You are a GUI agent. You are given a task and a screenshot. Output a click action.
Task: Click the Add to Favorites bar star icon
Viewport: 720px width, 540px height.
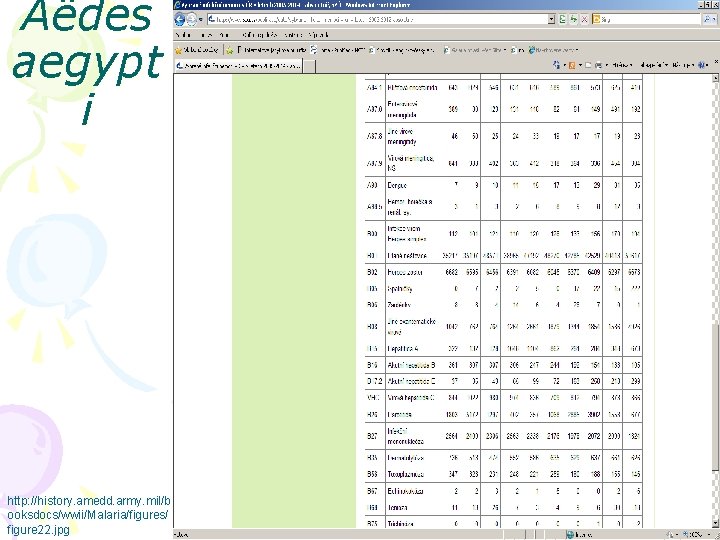pos(230,50)
